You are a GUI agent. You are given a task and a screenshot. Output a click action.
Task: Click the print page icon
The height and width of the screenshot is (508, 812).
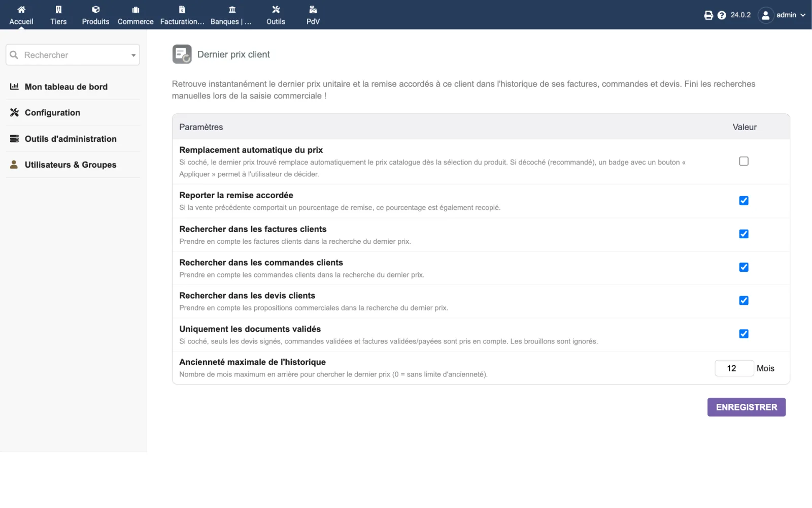coord(708,15)
